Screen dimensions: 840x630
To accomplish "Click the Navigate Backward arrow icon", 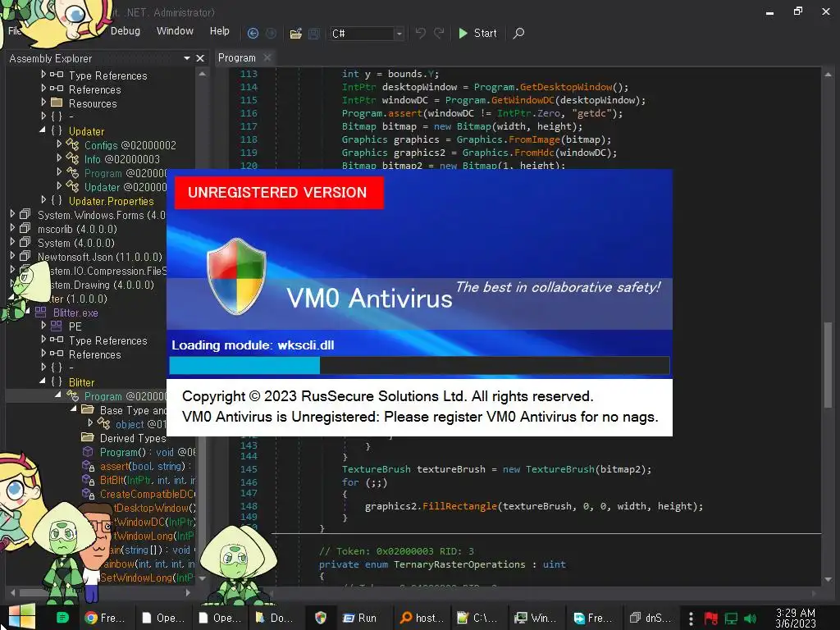I will (253, 33).
